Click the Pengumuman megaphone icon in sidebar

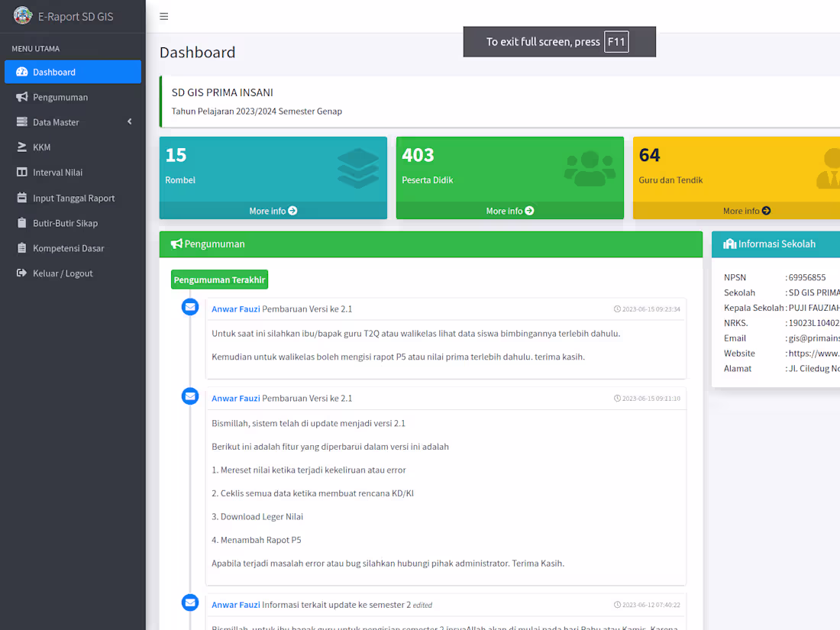[x=22, y=97]
